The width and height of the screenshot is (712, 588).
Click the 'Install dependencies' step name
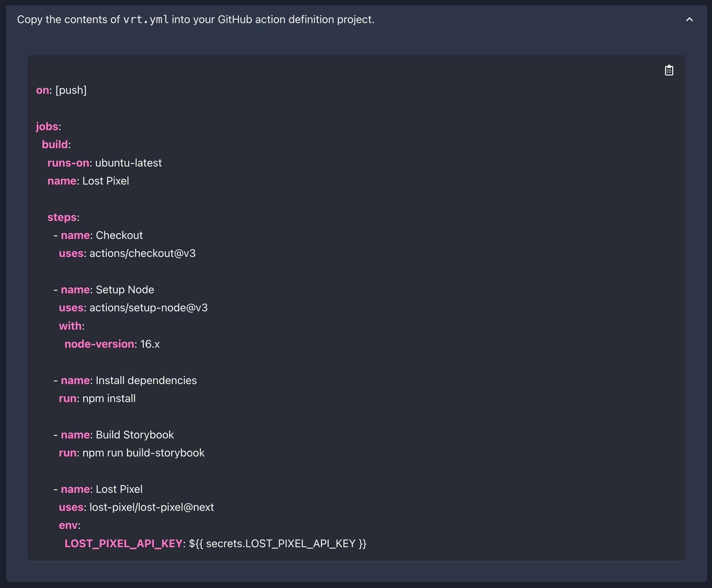coord(146,380)
